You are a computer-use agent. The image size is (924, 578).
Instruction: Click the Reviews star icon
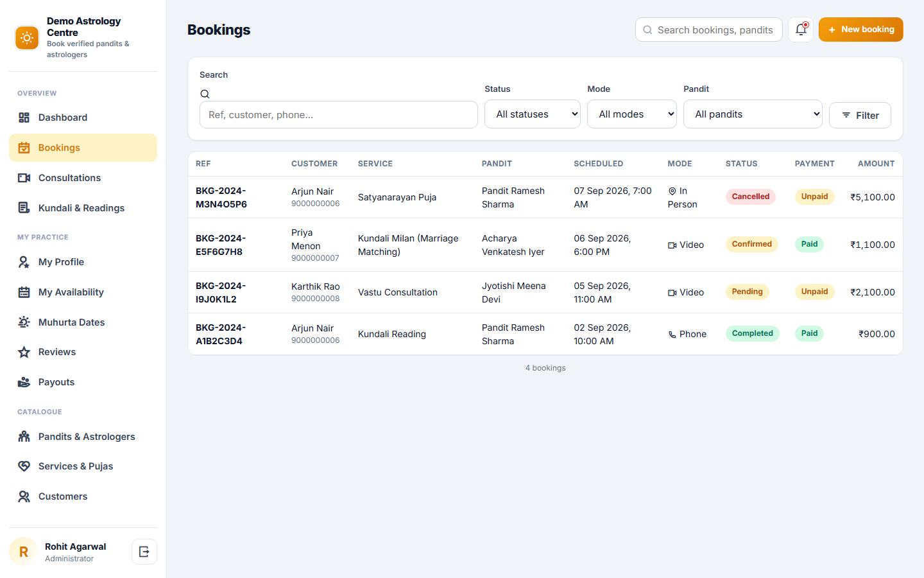(24, 352)
